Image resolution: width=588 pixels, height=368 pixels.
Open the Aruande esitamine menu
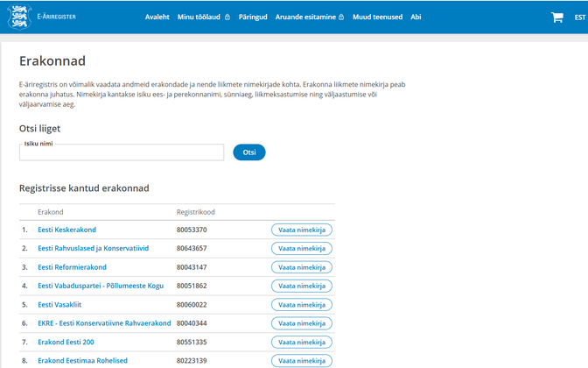coord(305,17)
